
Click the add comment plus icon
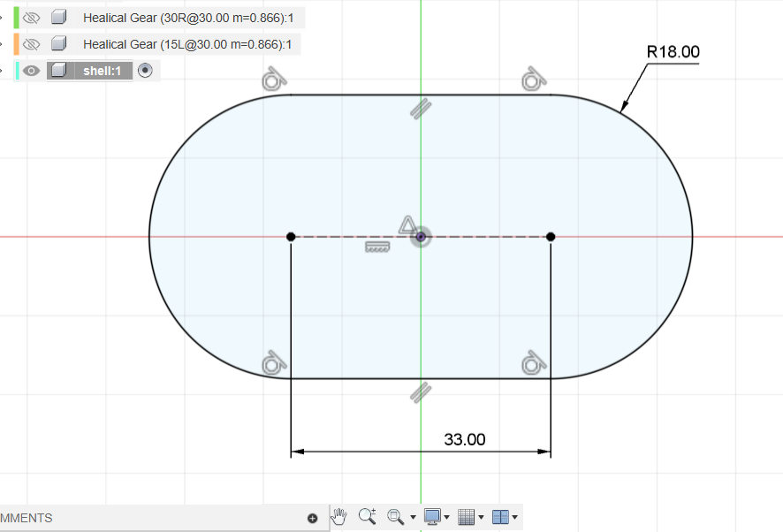point(312,519)
